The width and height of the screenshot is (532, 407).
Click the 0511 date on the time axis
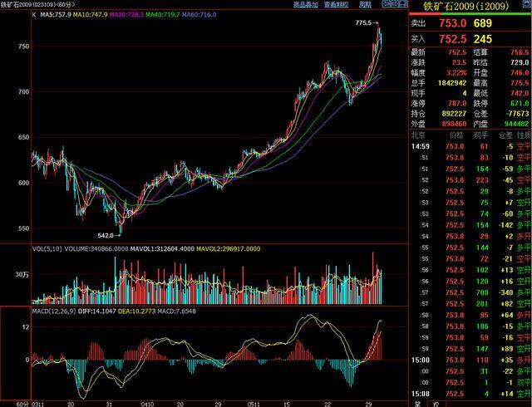click(254, 404)
